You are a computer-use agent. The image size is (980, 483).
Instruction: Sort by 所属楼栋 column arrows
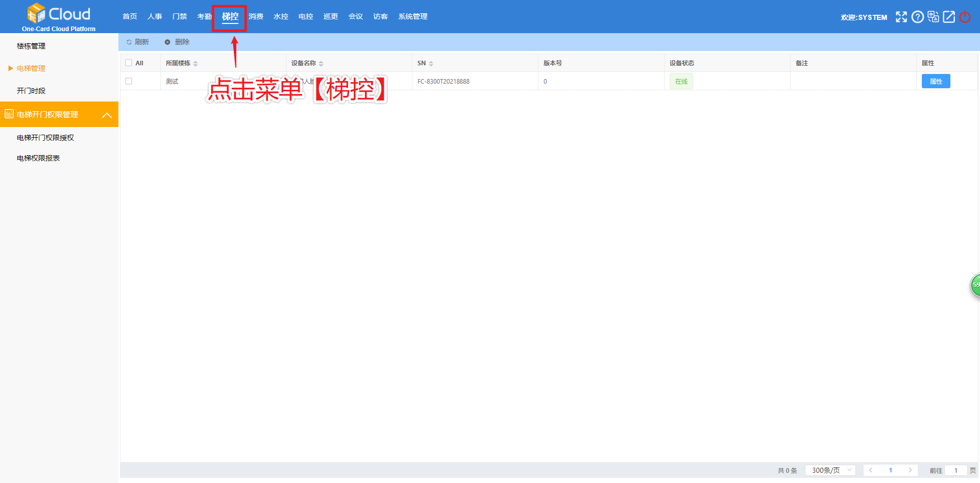[195, 64]
